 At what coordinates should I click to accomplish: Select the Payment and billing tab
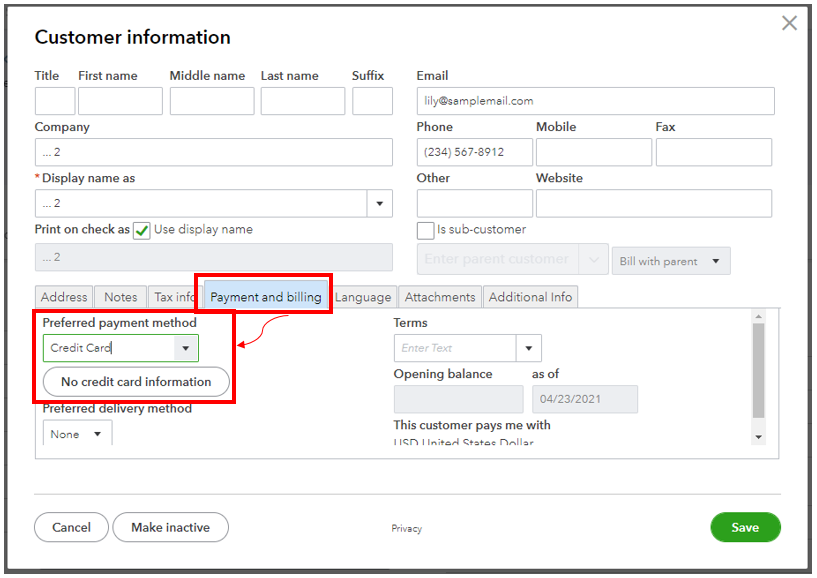click(x=266, y=297)
